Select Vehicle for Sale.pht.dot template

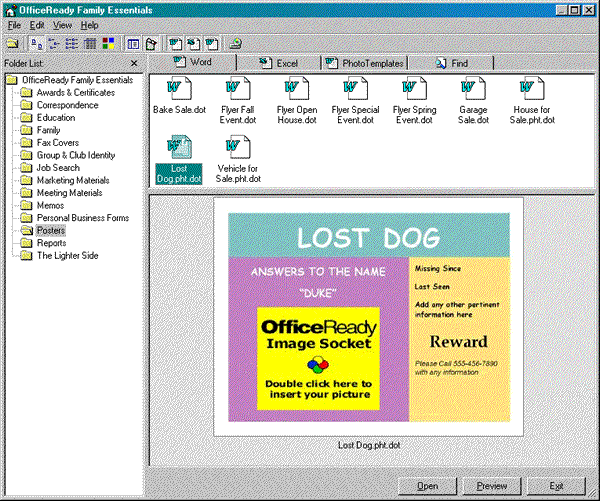pyautogui.click(x=238, y=159)
